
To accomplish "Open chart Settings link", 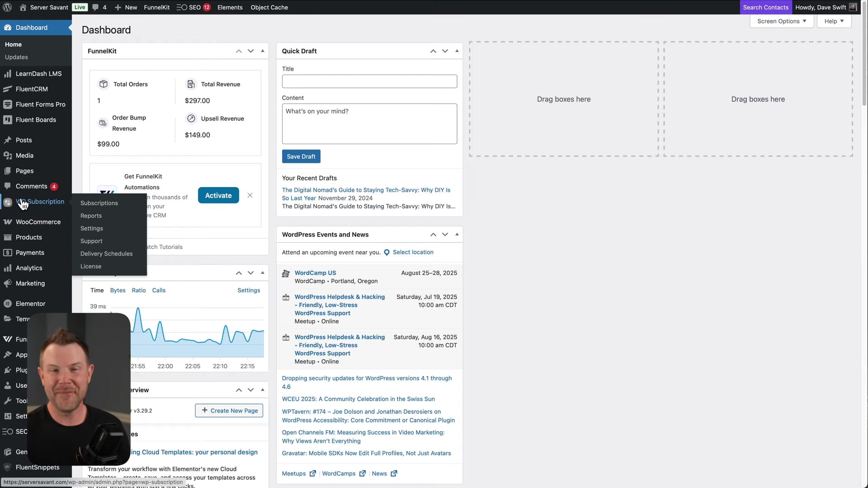I will [249, 290].
